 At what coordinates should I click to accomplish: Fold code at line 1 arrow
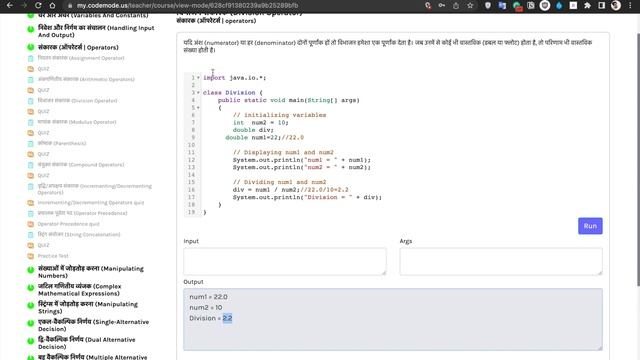click(198, 78)
